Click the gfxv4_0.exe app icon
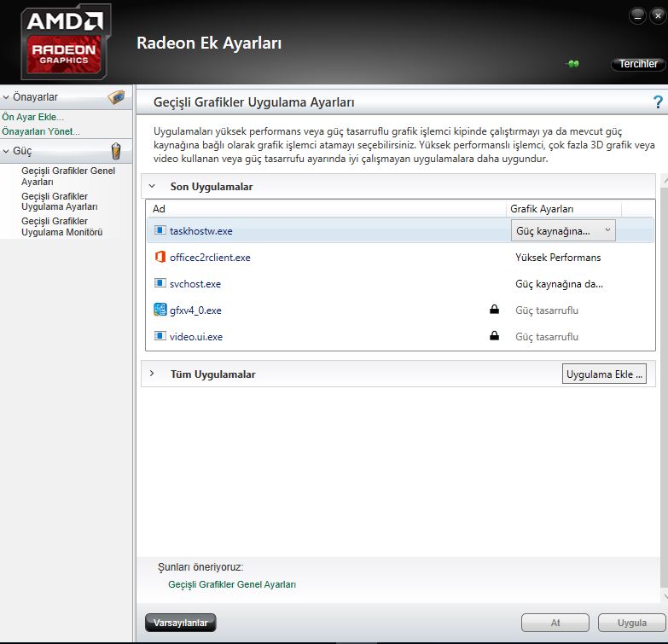 point(160,310)
